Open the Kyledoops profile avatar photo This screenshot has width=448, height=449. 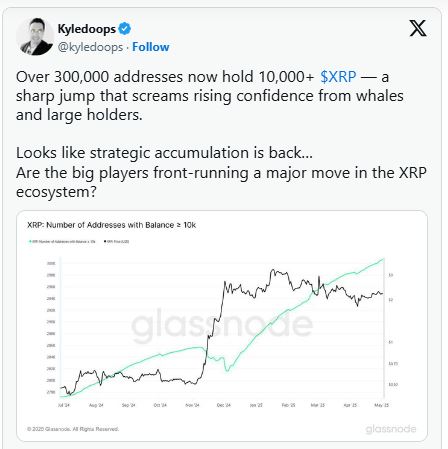click(x=34, y=36)
